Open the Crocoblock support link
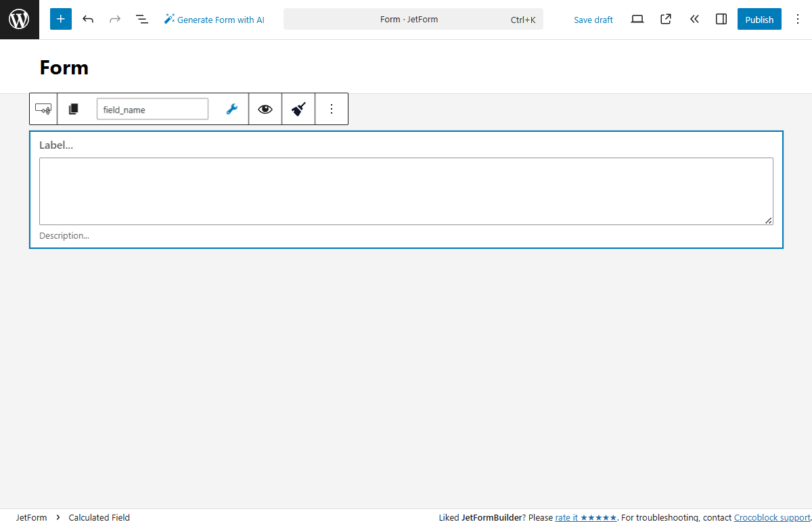The height and width of the screenshot is (522, 812). 771,517
